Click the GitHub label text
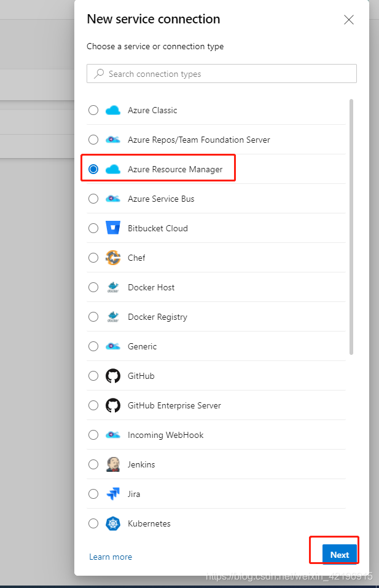Screen dimensions: 379x588 pyautogui.click(x=141, y=376)
